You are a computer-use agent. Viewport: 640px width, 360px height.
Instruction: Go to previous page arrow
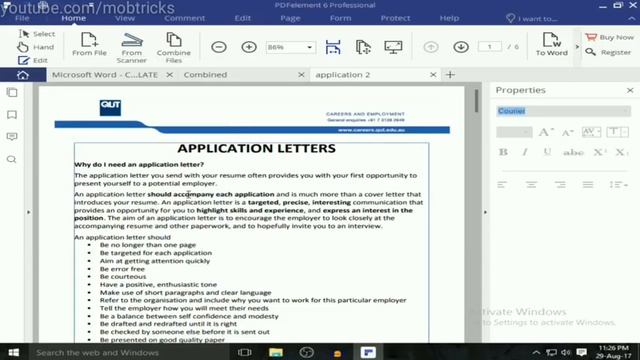[431, 47]
